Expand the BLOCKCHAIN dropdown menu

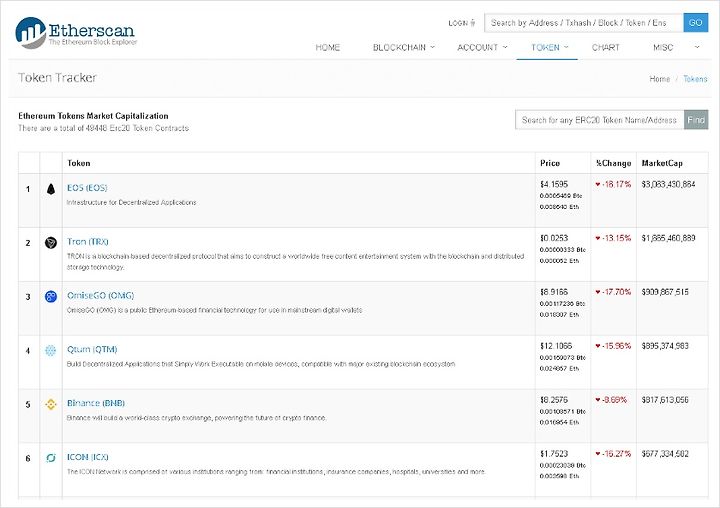tap(404, 47)
